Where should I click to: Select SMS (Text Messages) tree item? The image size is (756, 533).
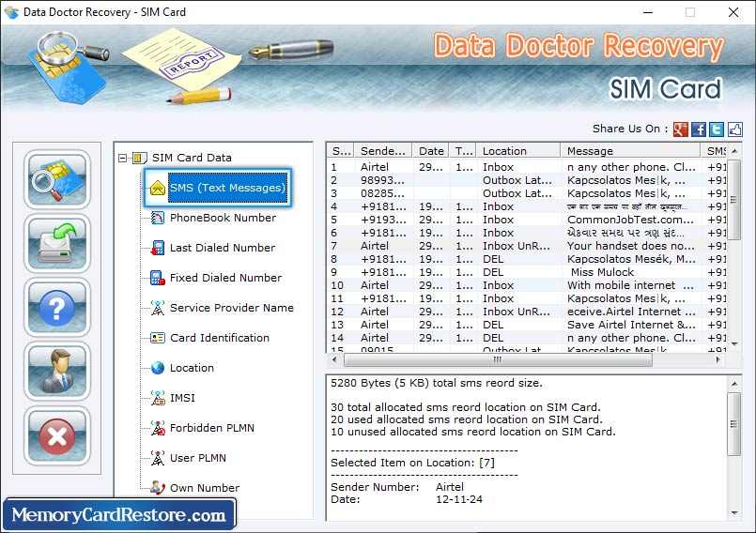[x=227, y=188]
